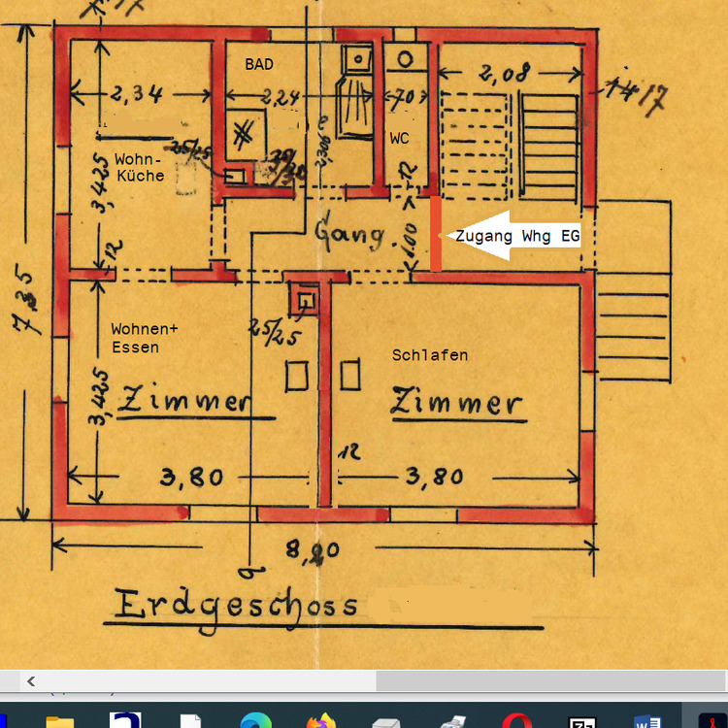Viewport: 728px width, 728px height.
Task: Click the horizontal scrollbar's left arrow
Action: (x=30, y=680)
